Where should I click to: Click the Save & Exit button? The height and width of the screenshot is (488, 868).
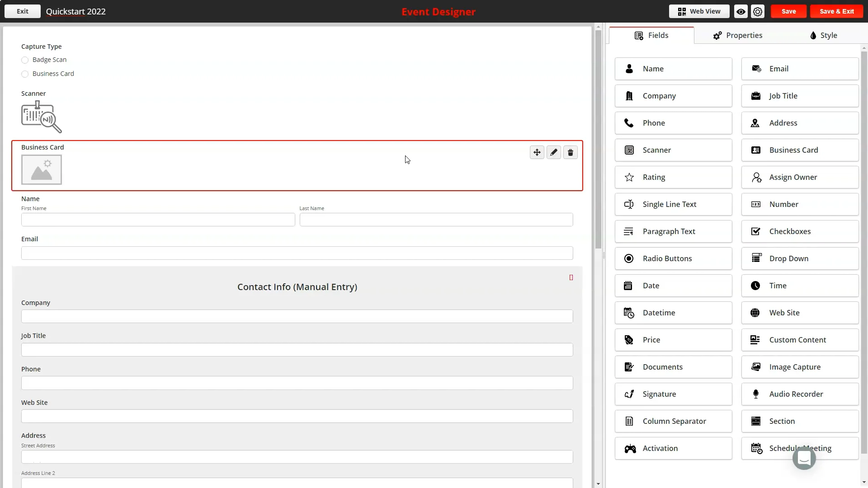click(836, 12)
